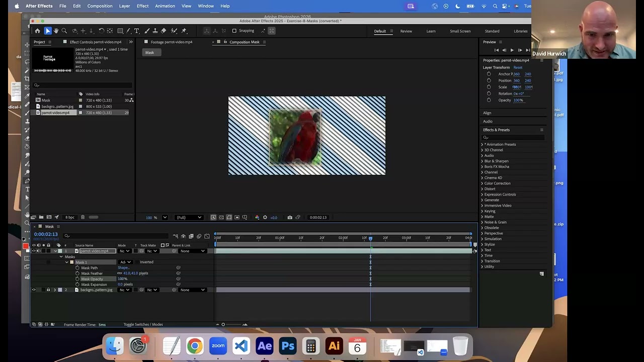Viewport: 644px width, 362px height.
Task: Select the Clone Stamp tool
Action: click(x=155, y=31)
